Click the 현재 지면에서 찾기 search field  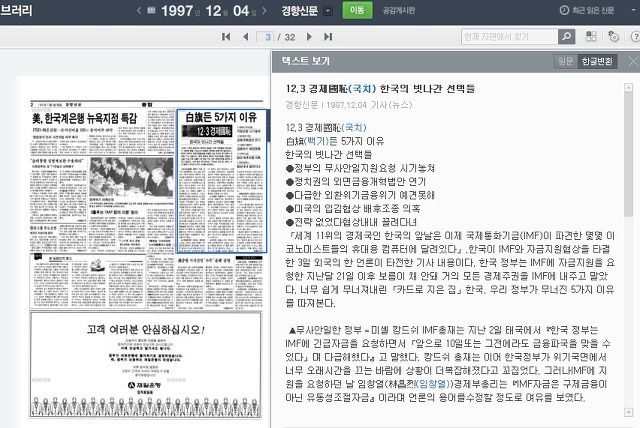coord(509,37)
